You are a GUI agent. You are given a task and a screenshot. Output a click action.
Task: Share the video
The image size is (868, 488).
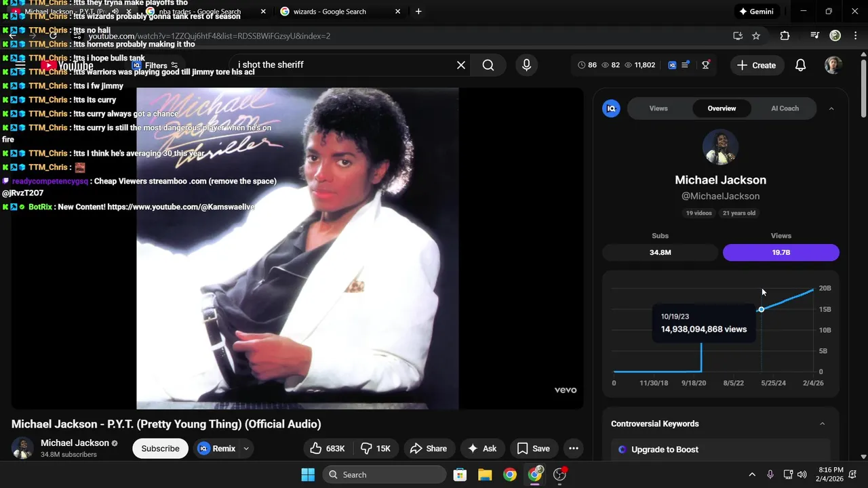tap(429, 449)
